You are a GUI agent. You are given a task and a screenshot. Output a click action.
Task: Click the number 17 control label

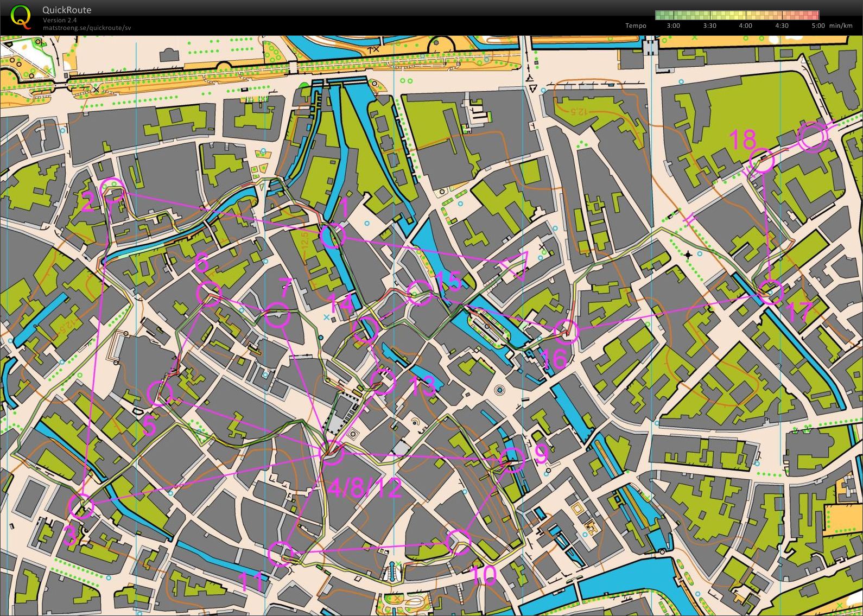(x=799, y=312)
